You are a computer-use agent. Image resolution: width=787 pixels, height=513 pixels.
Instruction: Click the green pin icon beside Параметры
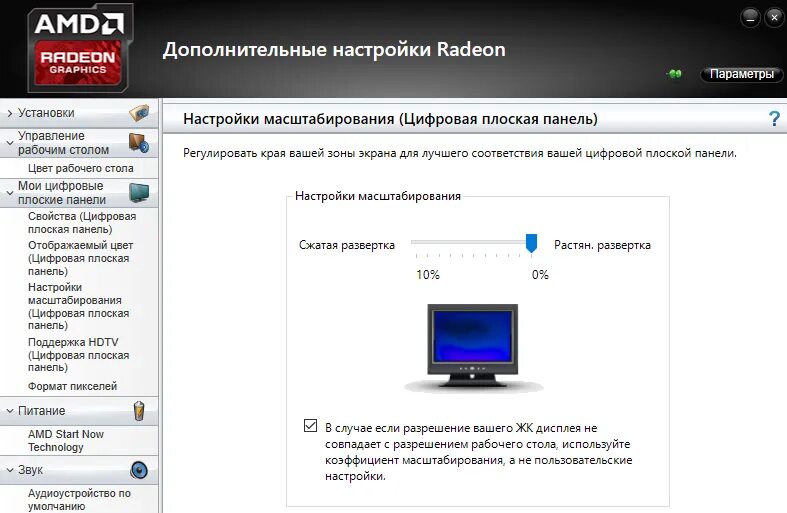pyautogui.click(x=675, y=74)
